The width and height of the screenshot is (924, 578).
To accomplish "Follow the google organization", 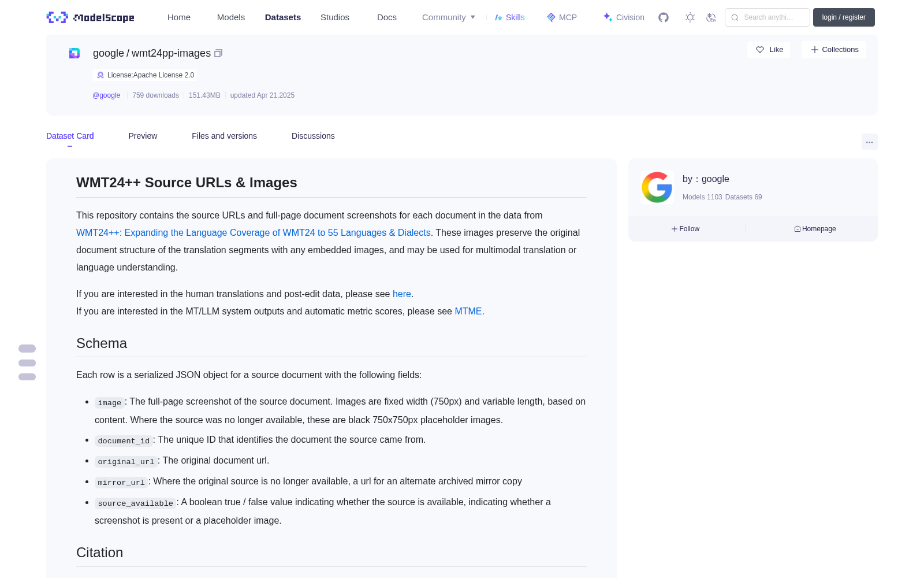I will (685, 229).
